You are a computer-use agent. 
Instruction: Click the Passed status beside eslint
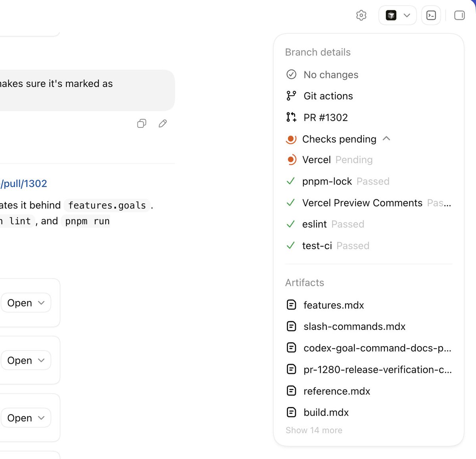tap(347, 224)
